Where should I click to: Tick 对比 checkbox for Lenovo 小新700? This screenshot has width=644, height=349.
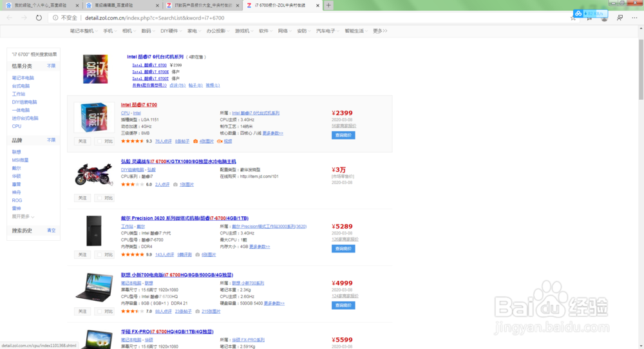click(99, 311)
